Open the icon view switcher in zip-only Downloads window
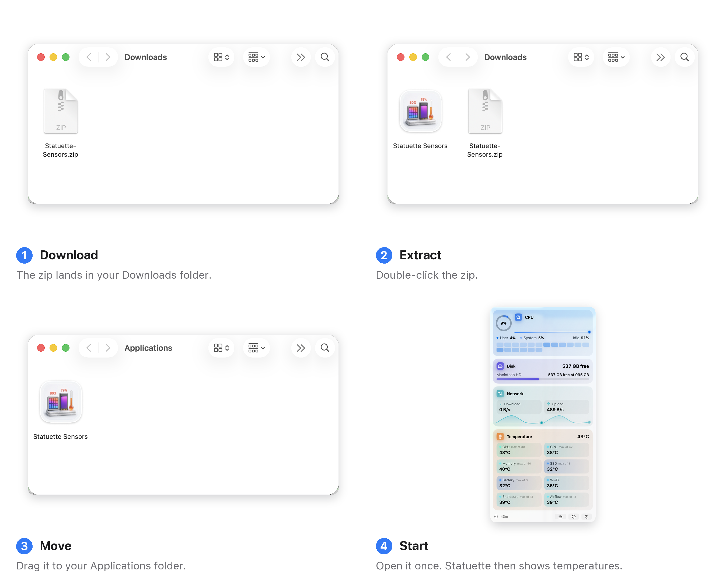 (221, 57)
